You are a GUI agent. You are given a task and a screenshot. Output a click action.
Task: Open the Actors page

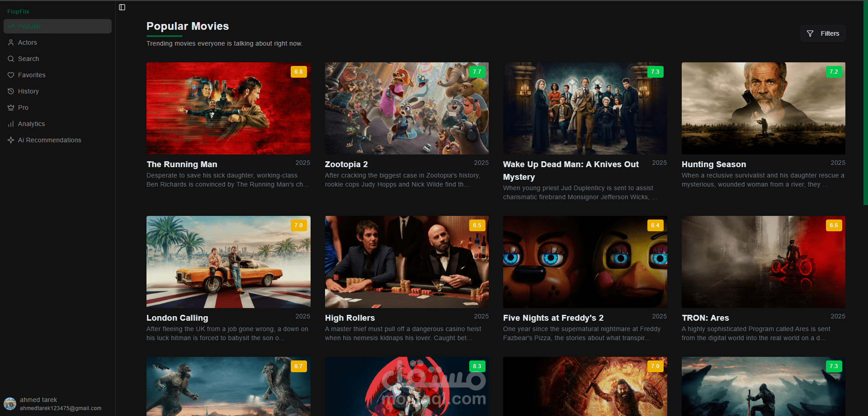pos(57,42)
